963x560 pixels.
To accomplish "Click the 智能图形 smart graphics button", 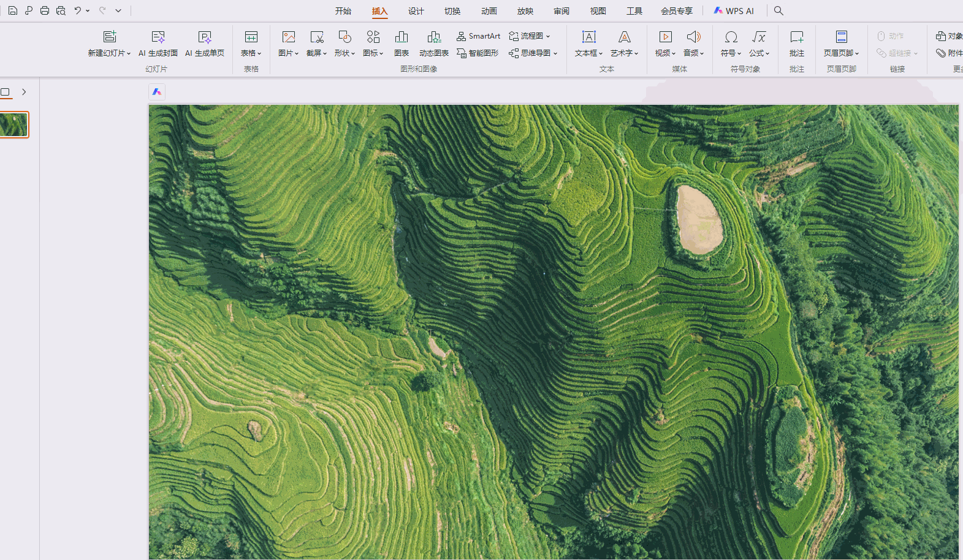I will (x=478, y=53).
